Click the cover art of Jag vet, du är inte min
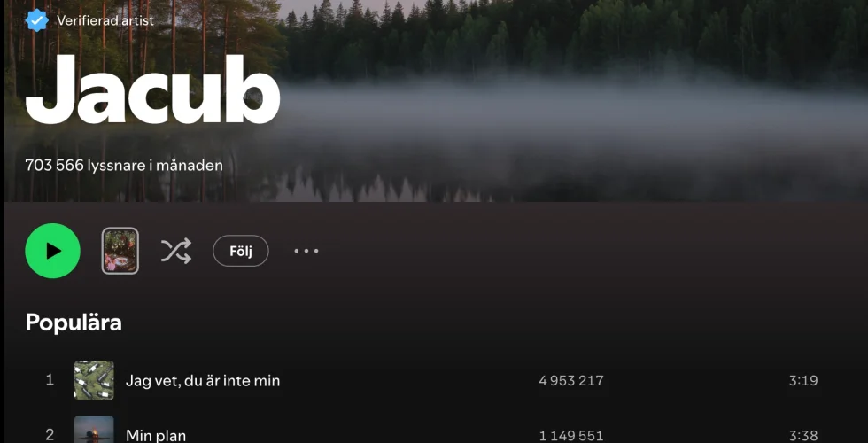 tap(94, 380)
